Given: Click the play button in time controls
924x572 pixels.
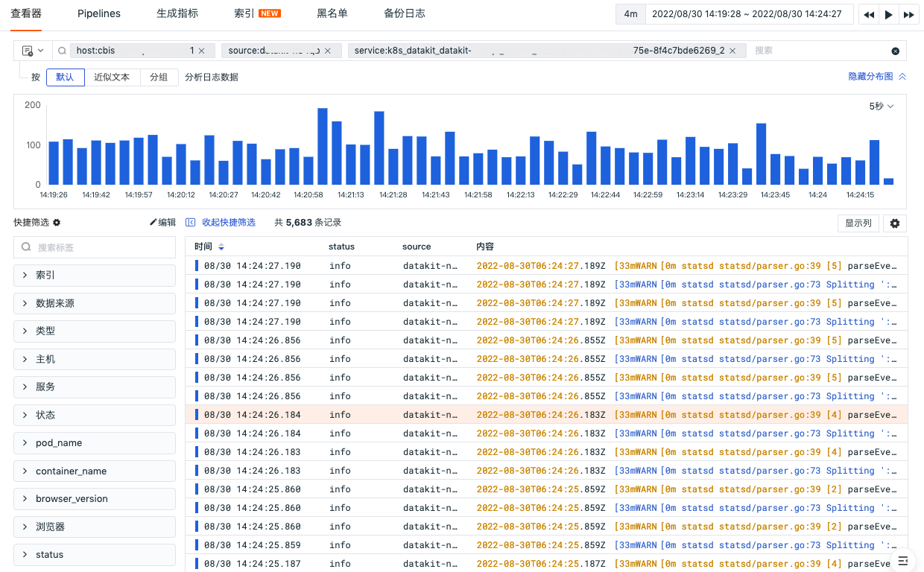Looking at the screenshot, I should [888, 14].
